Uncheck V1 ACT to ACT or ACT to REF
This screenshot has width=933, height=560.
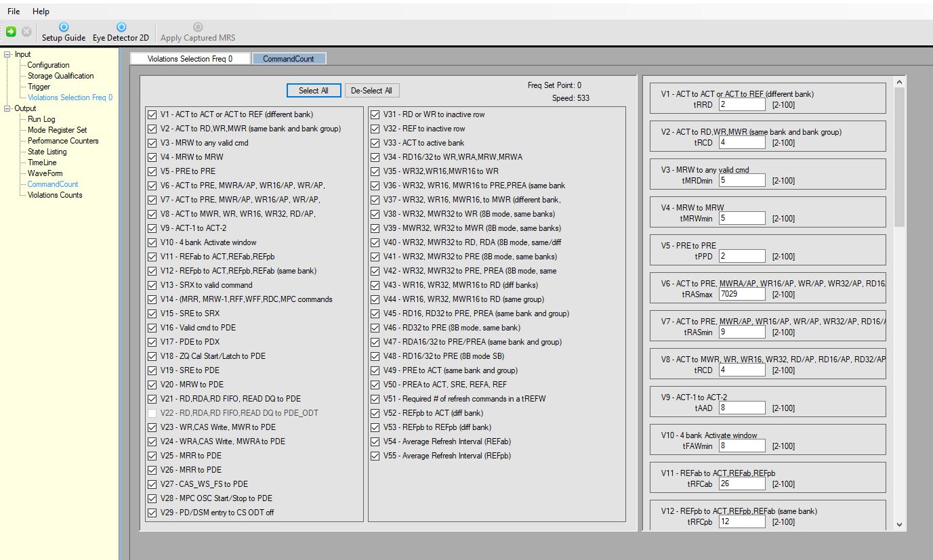pyautogui.click(x=152, y=114)
